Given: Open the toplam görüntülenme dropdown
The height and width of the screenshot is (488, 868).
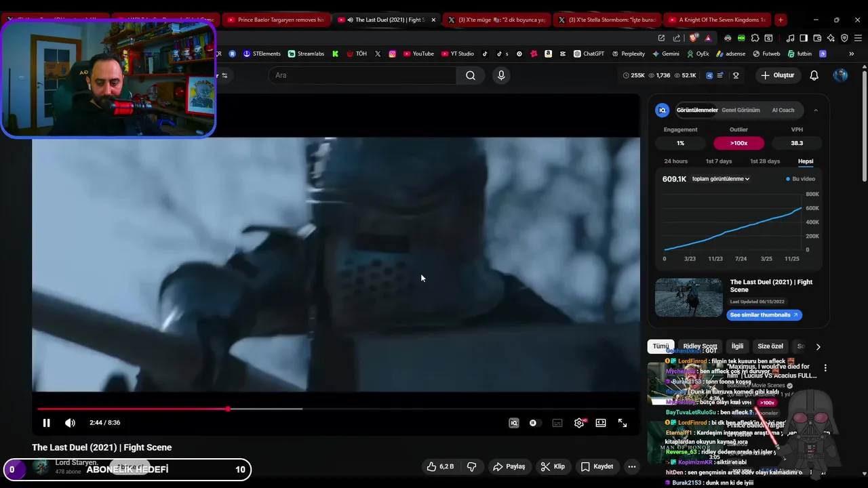Looking at the screenshot, I should pos(720,179).
